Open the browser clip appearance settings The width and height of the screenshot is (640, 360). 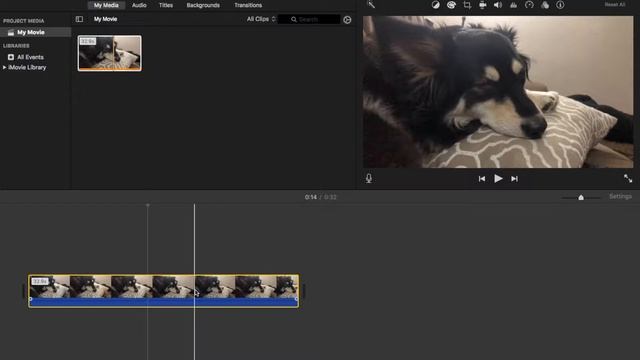347,20
